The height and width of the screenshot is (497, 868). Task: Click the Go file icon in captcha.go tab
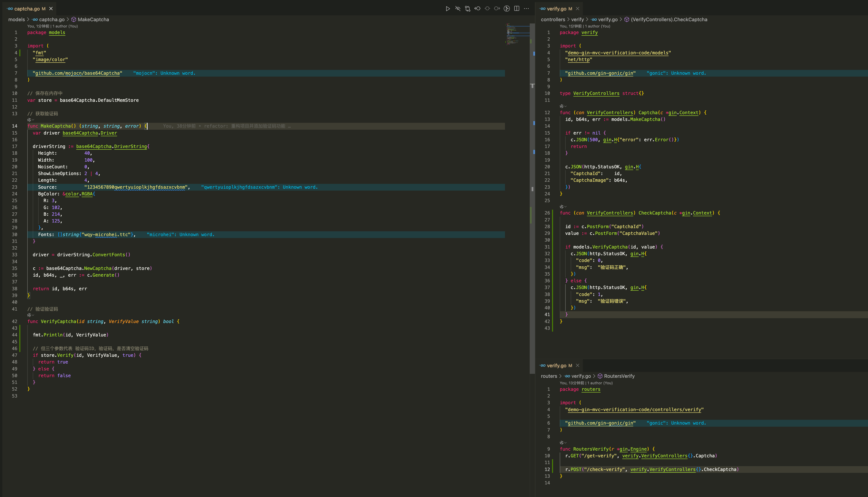[10, 9]
